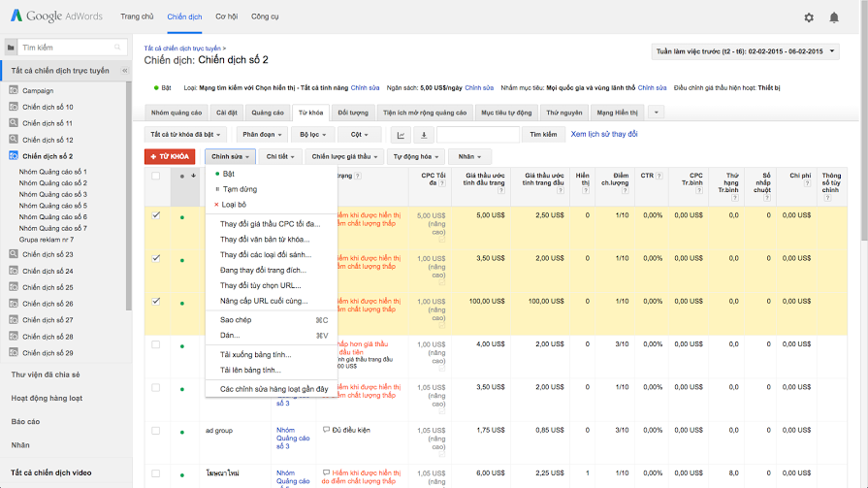Click the icon beside Chiến dịch số 23
This screenshot has height=488, width=868.
(14, 254)
